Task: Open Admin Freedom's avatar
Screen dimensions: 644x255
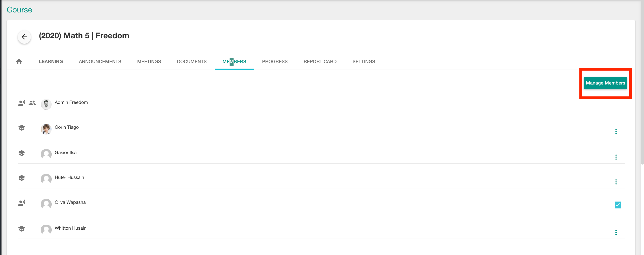Action: pyautogui.click(x=46, y=104)
